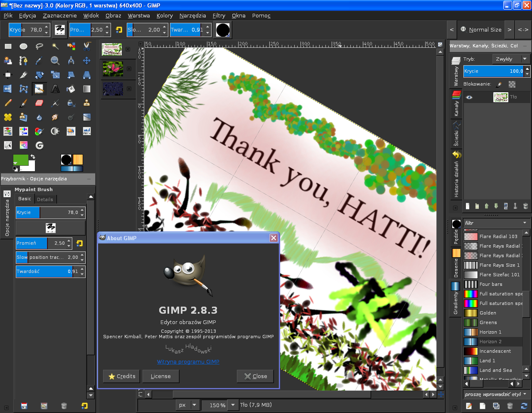Click the Normal Size button
532x413 pixels.
(x=480, y=29)
